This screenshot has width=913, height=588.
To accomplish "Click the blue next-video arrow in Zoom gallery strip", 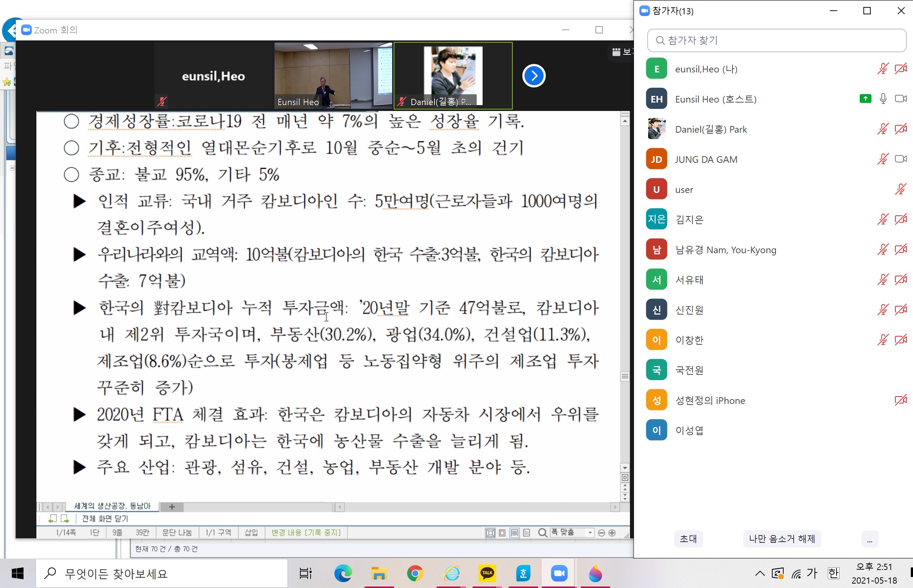I will 533,76.
